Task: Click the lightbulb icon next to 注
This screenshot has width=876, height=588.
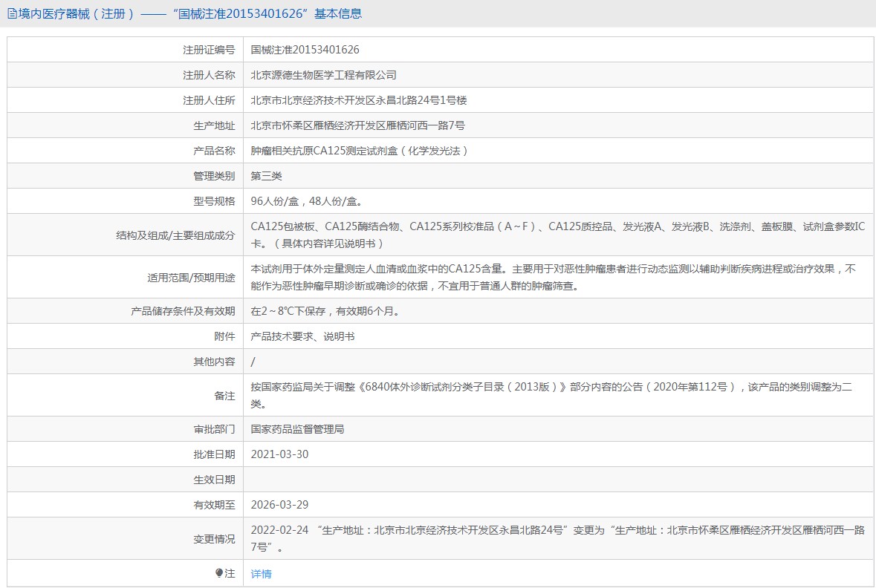Action: click(x=219, y=573)
